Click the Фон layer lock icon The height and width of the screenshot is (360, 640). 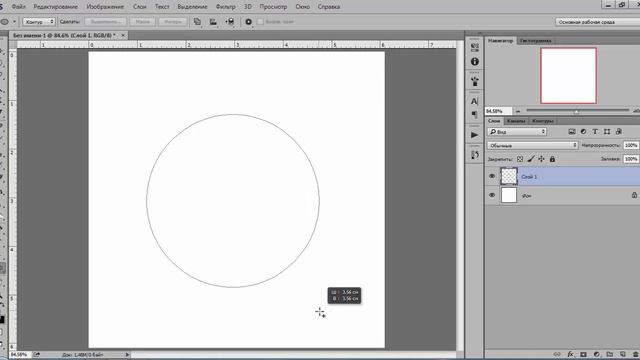(x=634, y=195)
